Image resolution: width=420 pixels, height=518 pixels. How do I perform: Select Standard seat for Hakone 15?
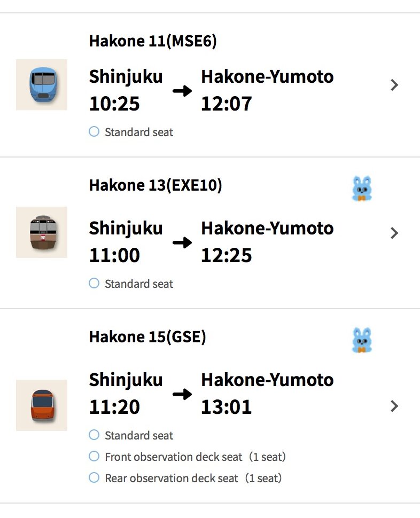[x=94, y=435]
